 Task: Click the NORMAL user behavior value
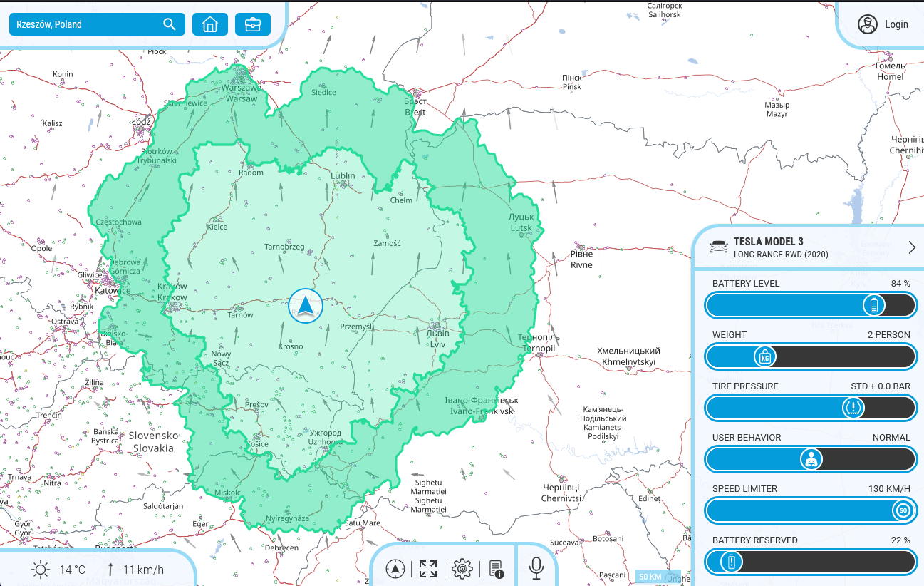891,438
